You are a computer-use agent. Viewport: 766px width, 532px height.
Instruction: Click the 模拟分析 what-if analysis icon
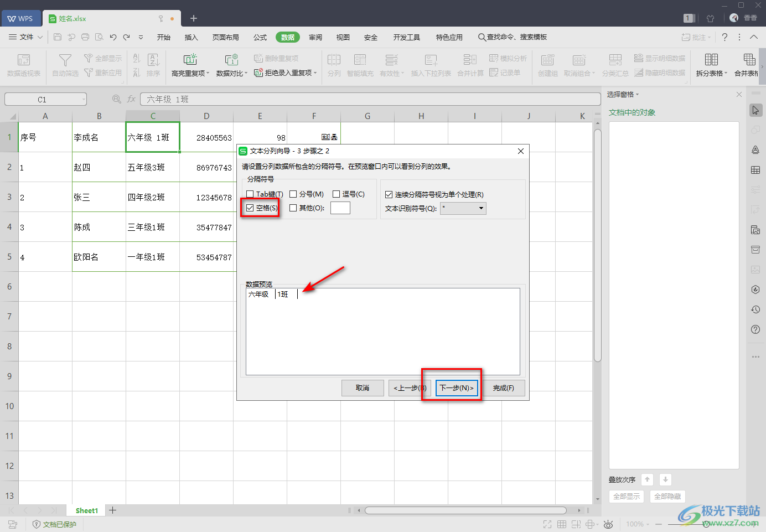508,58
